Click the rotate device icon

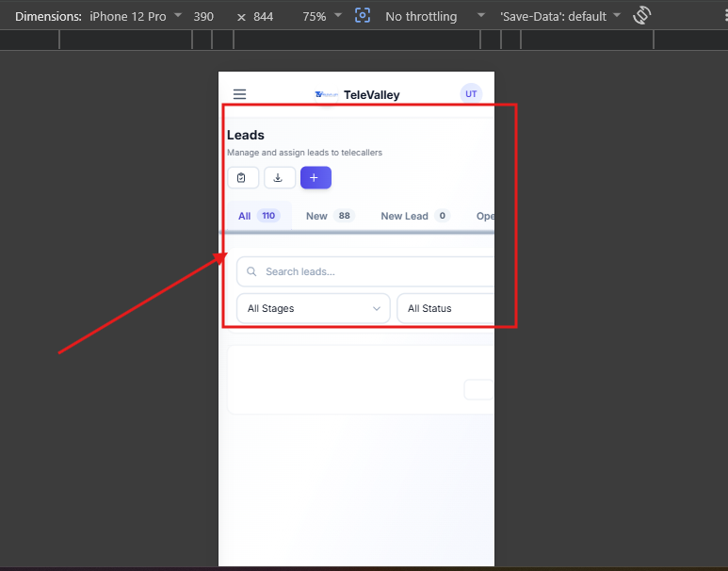(641, 15)
